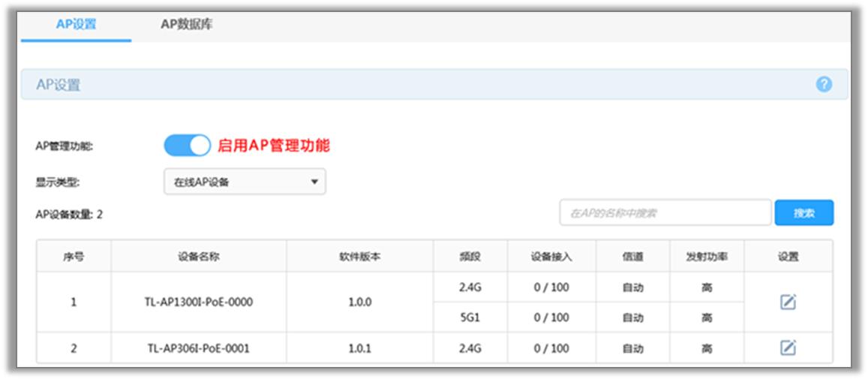Edit settings for TL-AP1300I-PoE-0000
The image size is (868, 379).
[x=788, y=302]
